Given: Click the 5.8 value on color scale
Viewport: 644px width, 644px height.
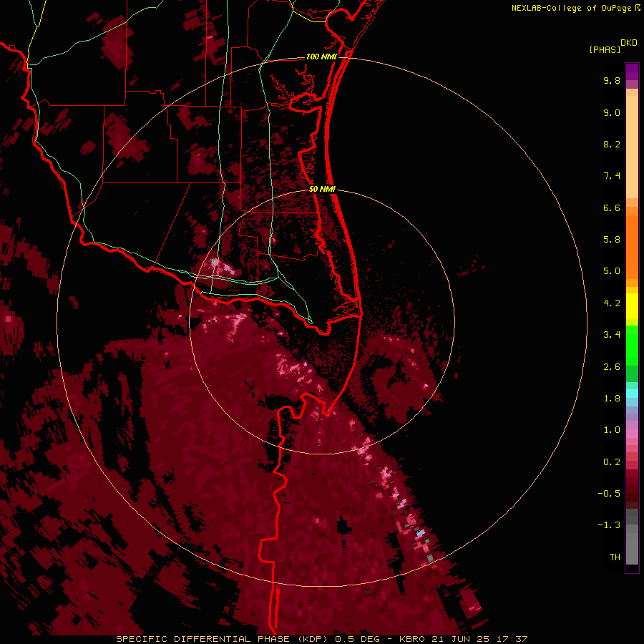Looking at the screenshot, I should tap(612, 240).
